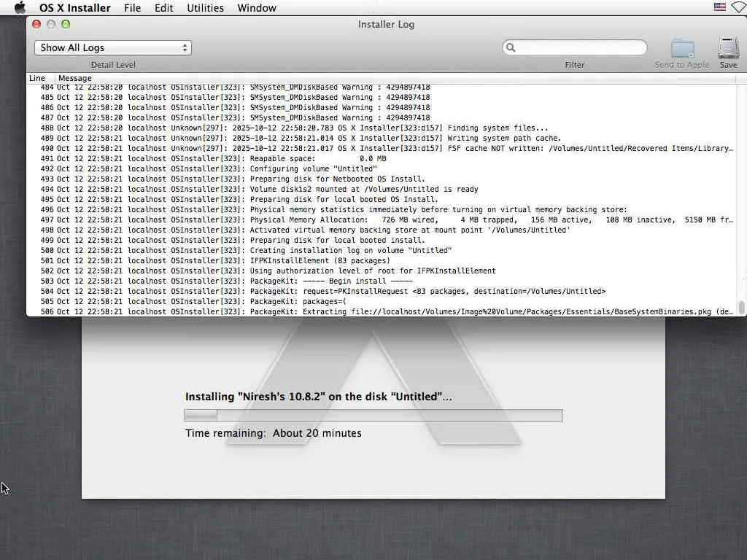This screenshot has width=747, height=560.
Task: Select log line 501 IFPKInstallElement (83 packages)
Action: [381, 261]
